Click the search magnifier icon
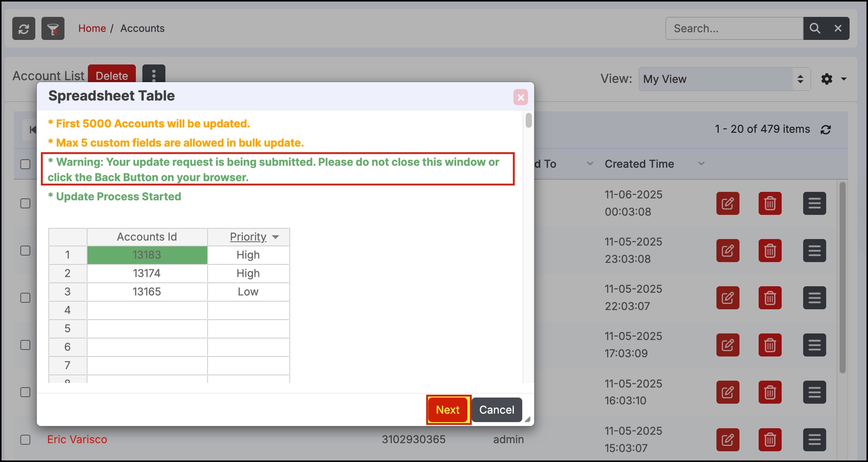Image resolution: width=868 pixels, height=462 pixels. pyautogui.click(x=814, y=28)
